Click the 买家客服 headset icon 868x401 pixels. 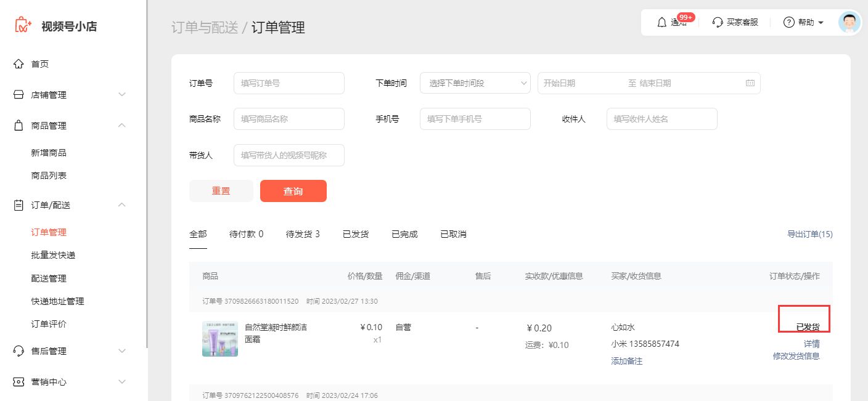click(x=717, y=22)
